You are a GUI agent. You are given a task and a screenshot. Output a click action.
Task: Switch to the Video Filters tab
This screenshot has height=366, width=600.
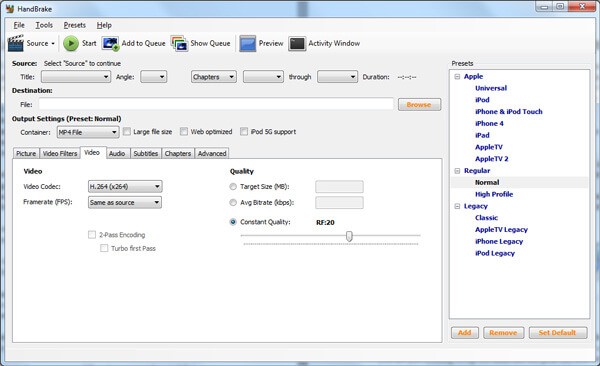pos(60,154)
